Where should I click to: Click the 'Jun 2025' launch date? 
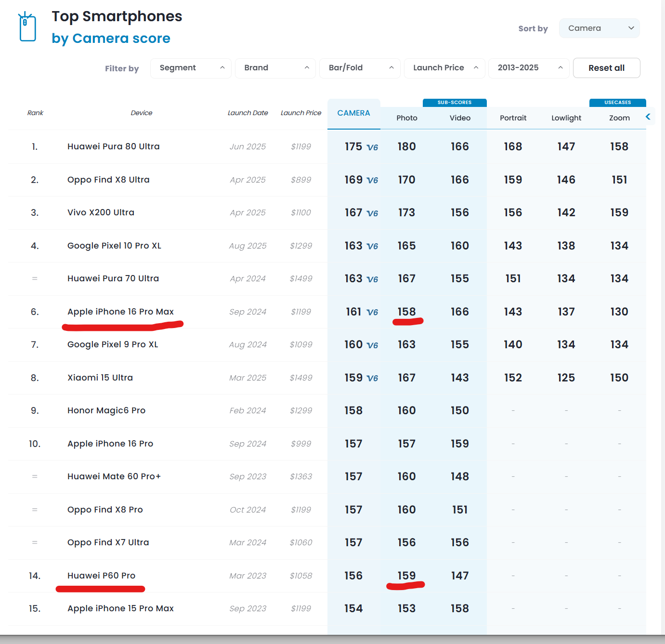click(x=248, y=146)
